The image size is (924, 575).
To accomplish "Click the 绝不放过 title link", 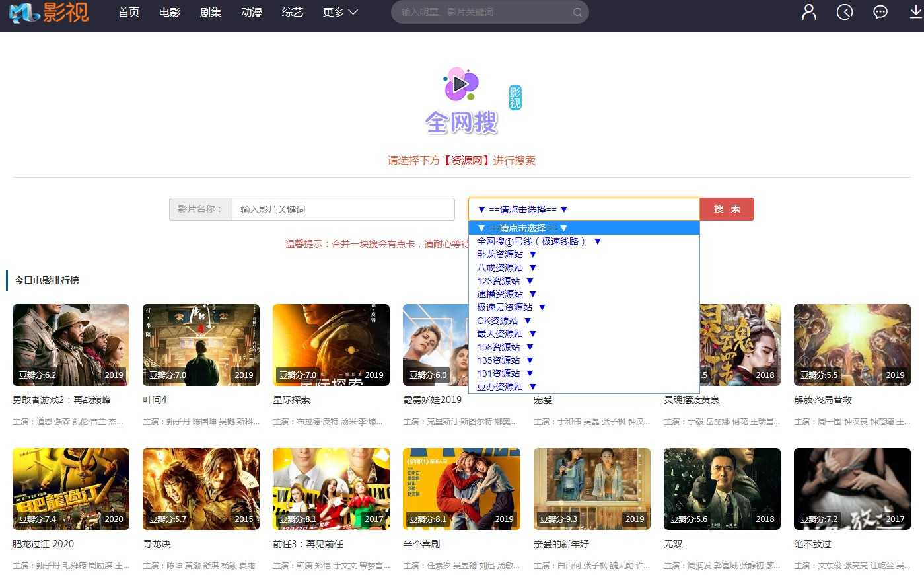I will click(812, 544).
